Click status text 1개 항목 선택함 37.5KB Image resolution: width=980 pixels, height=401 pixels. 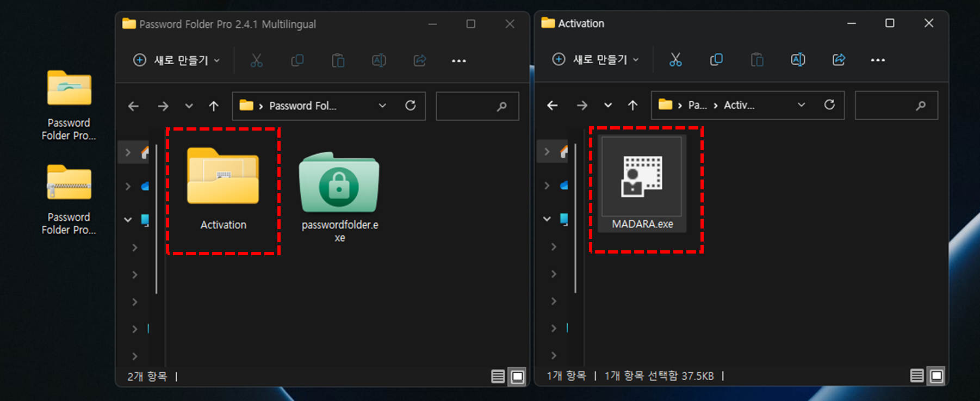click(x=659, y=375)
